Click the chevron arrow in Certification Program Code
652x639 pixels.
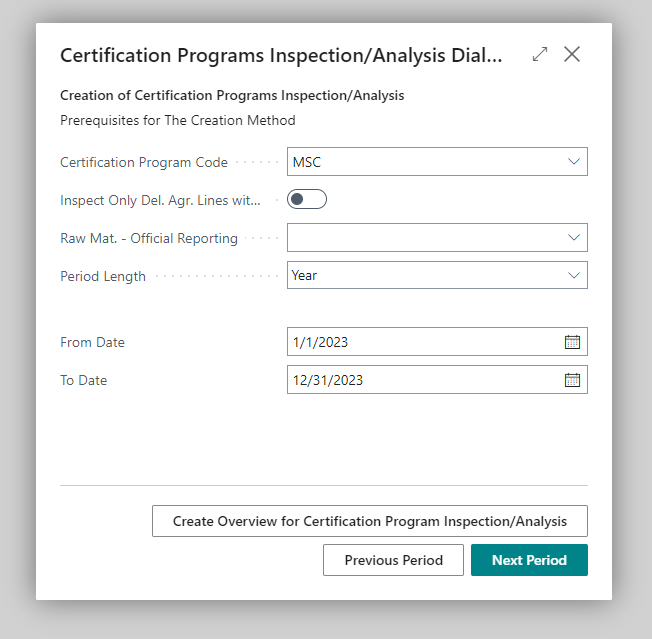[x=574, y=162]
